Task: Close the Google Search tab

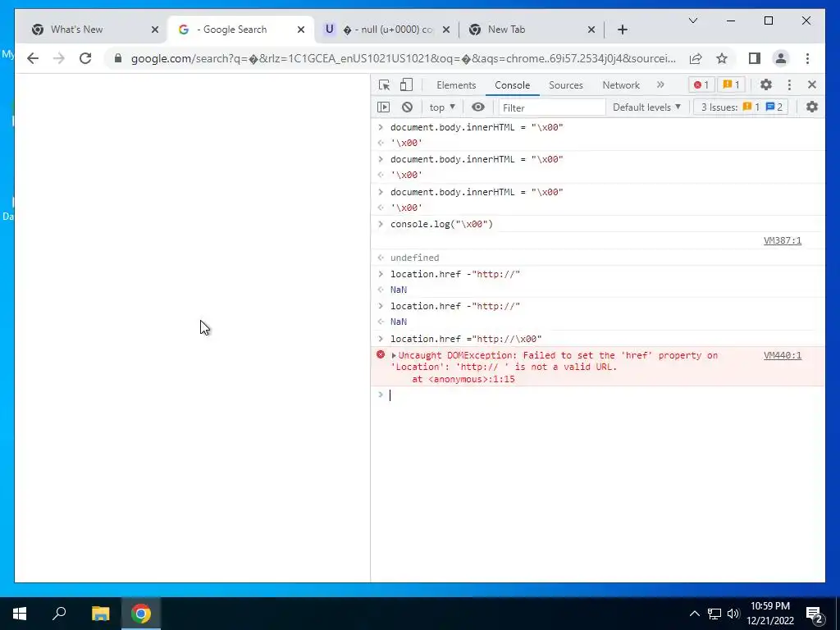Action: pyautogui.click(x=301, y=30)
